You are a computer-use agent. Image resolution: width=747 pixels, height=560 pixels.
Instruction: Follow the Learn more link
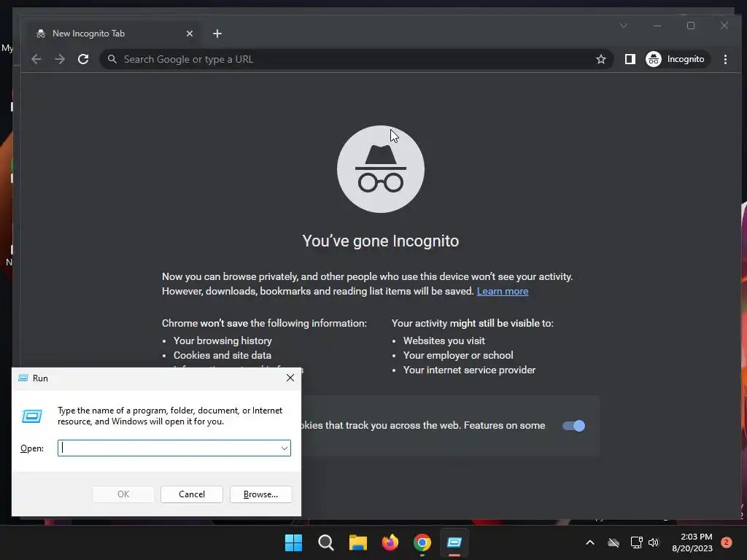[502, 291]
